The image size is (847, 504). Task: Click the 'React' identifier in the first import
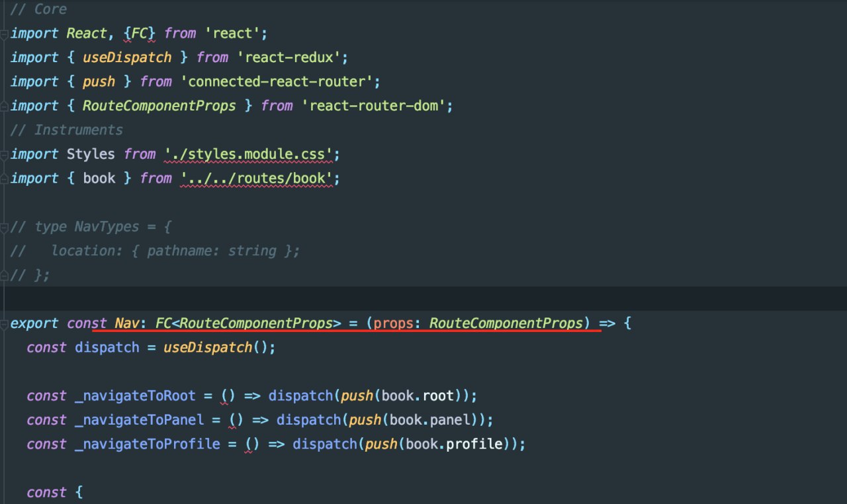[87, 33]
